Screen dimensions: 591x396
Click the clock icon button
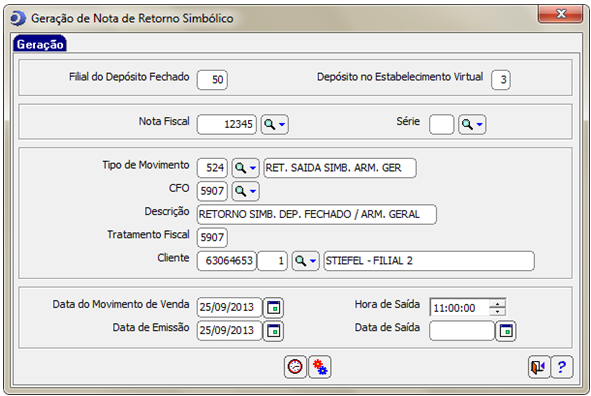(x=295, y=367)
